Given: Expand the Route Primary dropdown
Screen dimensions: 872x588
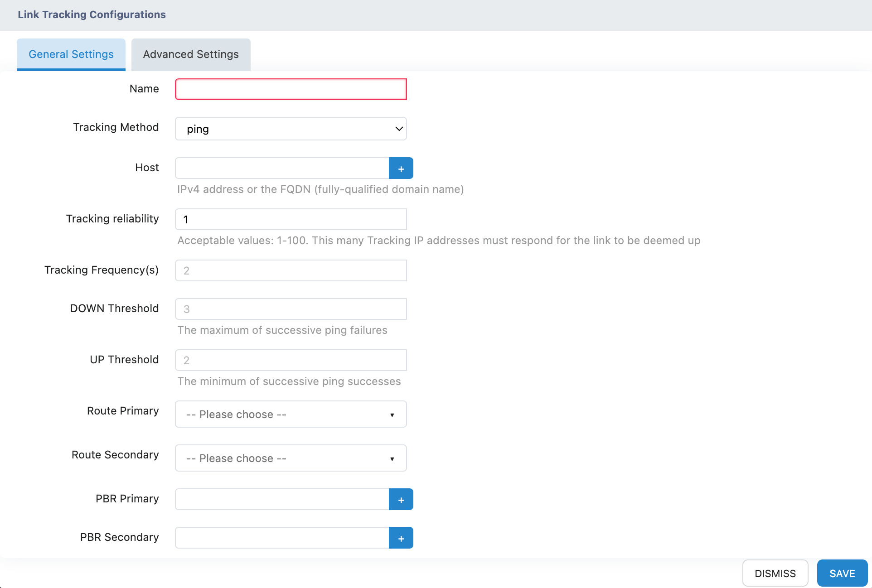Looking at the screenshot, I should pos(291,414).
